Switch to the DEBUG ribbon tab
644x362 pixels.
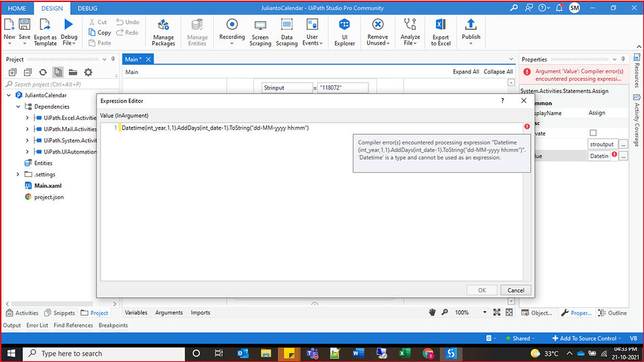[87, 8]
